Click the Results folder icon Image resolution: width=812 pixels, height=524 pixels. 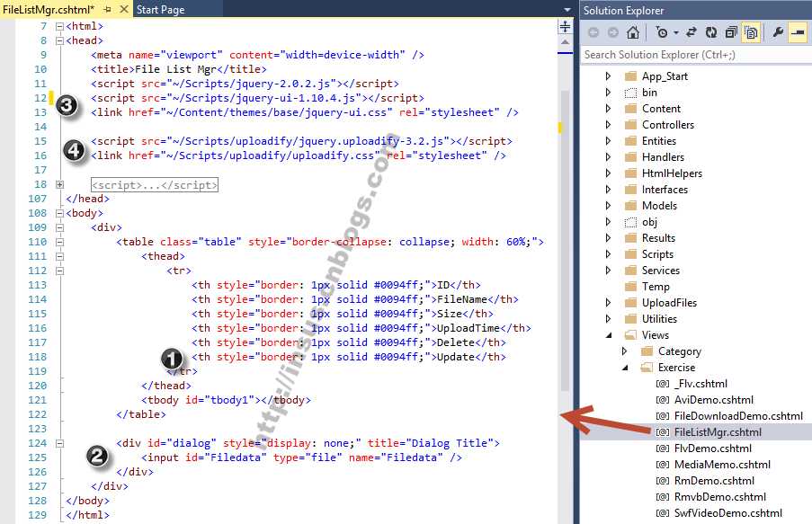tap(630, 238)
